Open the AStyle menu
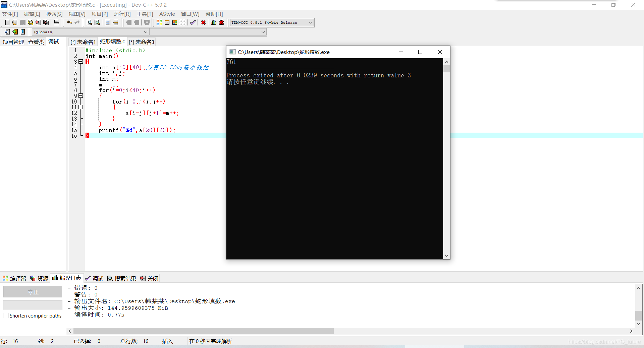The height and width of the screenshot is (348, 644). point(167,14)
